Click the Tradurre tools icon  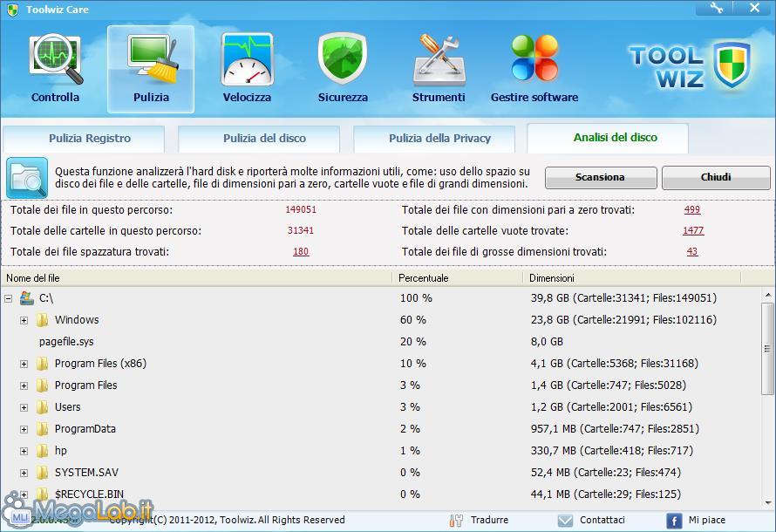click(x=456, y=520)
